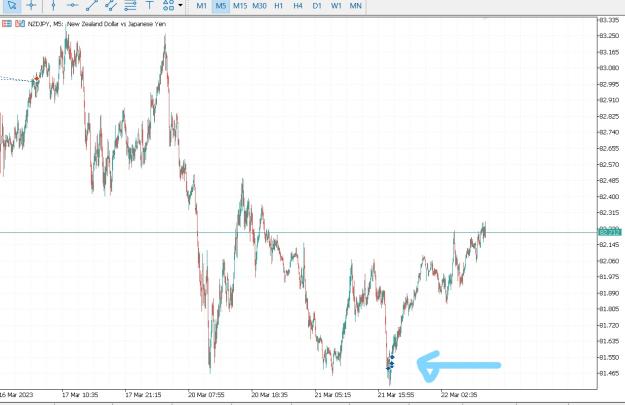This screenshot has height=405, width=625.
Task: Click the 82.655 price axis label
Action: pyautogui.click(x=609, y=148)
